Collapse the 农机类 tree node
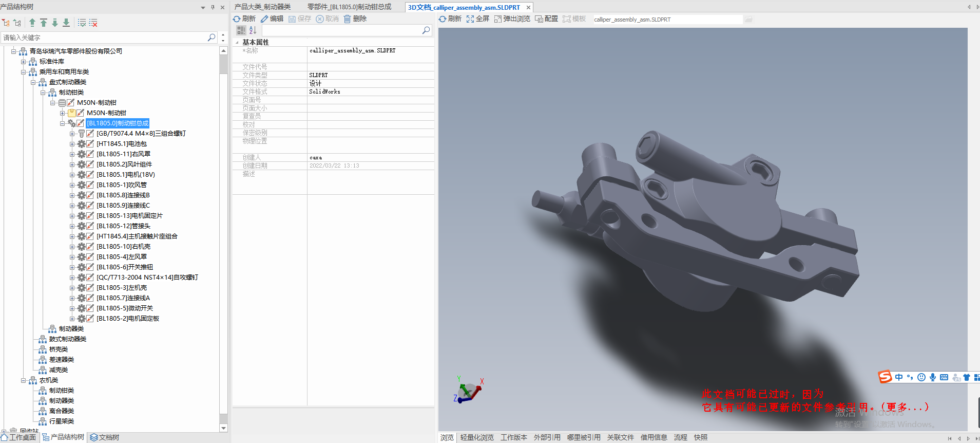 tap(24, 380)
